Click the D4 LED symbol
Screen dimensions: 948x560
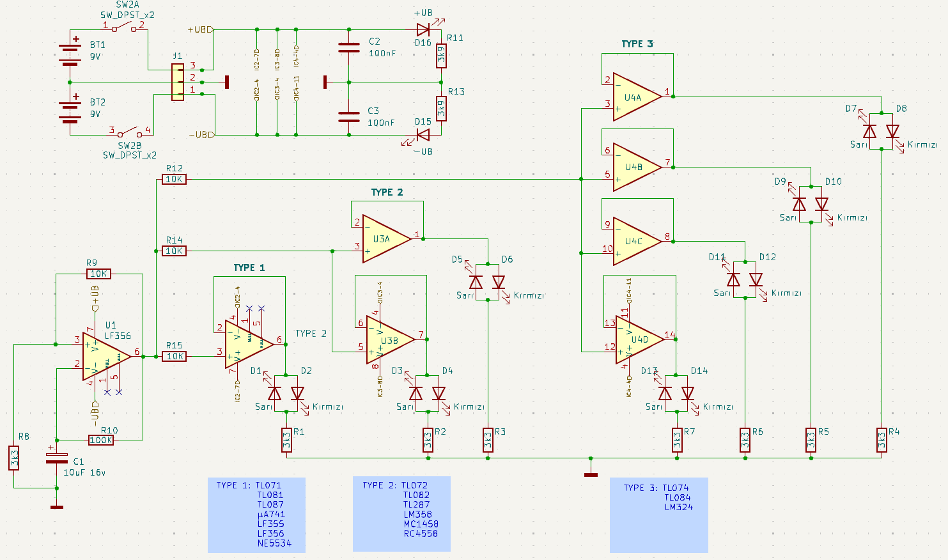[x=439, y=393]
